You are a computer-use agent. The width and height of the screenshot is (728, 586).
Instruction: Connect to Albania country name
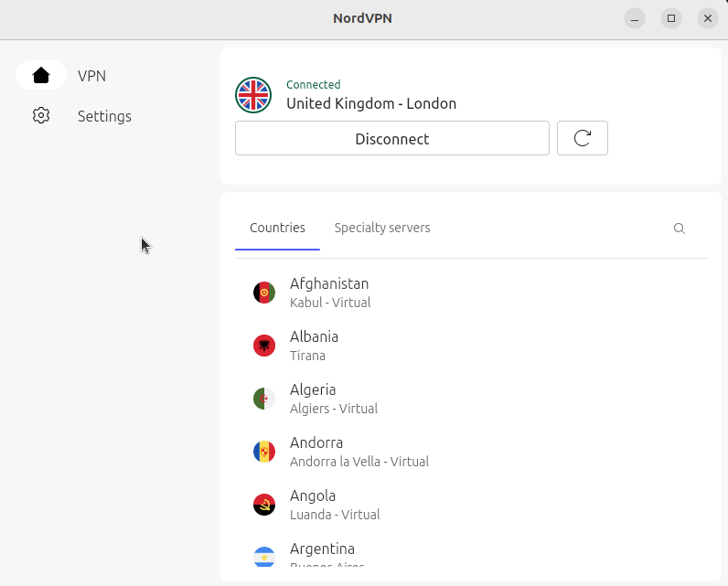tap(314, 336)
